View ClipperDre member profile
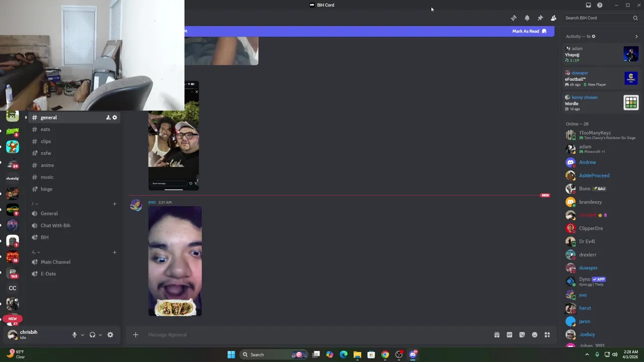The image size is (644, 362). click(x=601, y=228)
